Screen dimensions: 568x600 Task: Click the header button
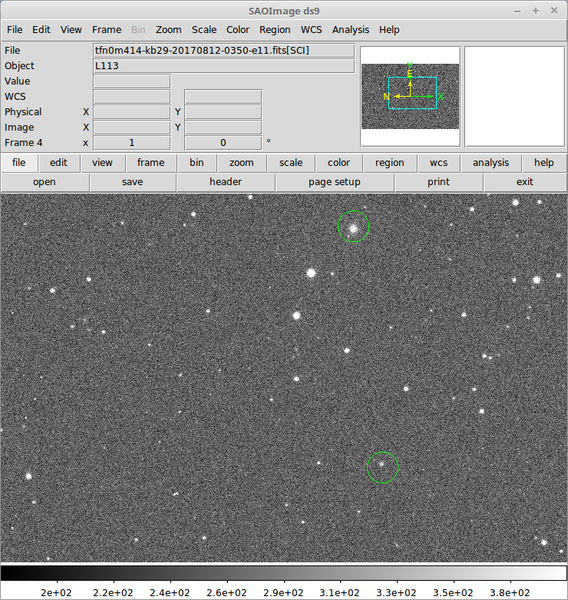tap(225, 182)
